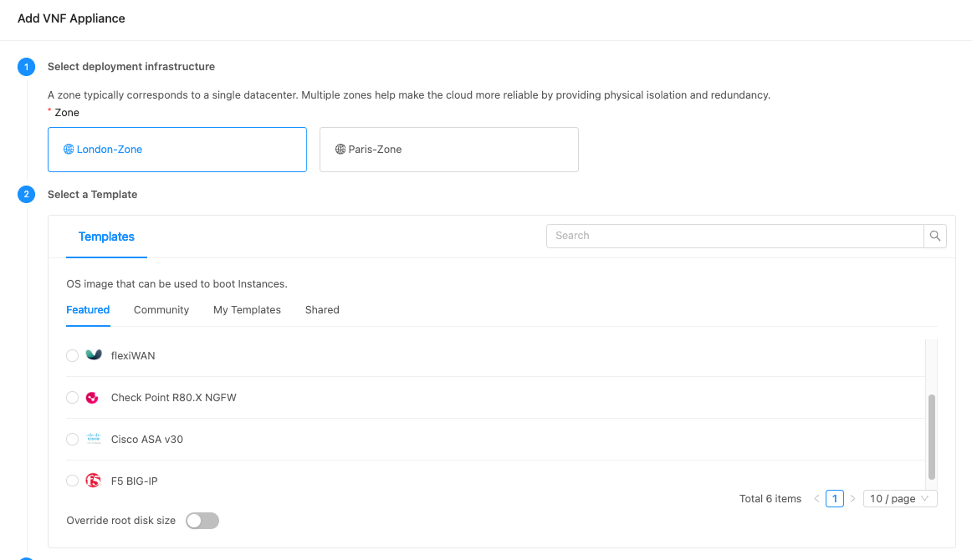Click inside the Search templates field
Viewport: 972px width, 560px height.
(x=734, y=236)
